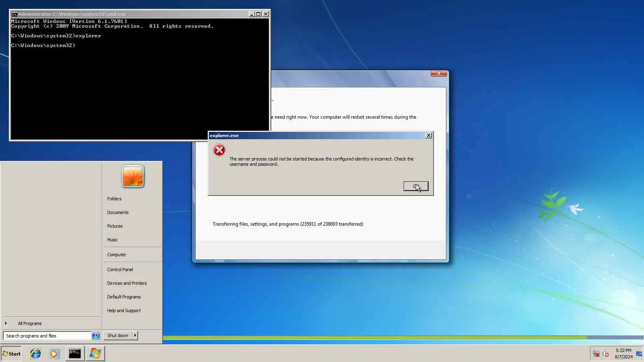Open Windows Media Player from the taskbar
Viewport: 644px width, 362px height.
[54, 354]
